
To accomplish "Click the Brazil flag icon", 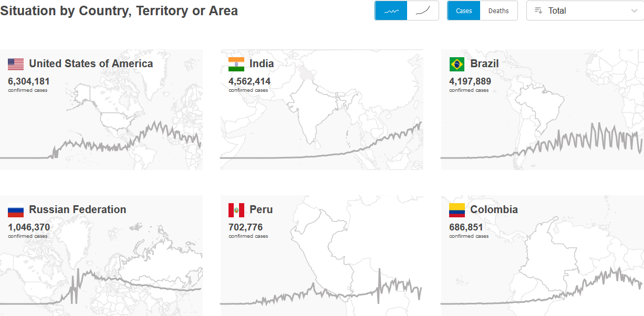I will (x=457, y=64).
